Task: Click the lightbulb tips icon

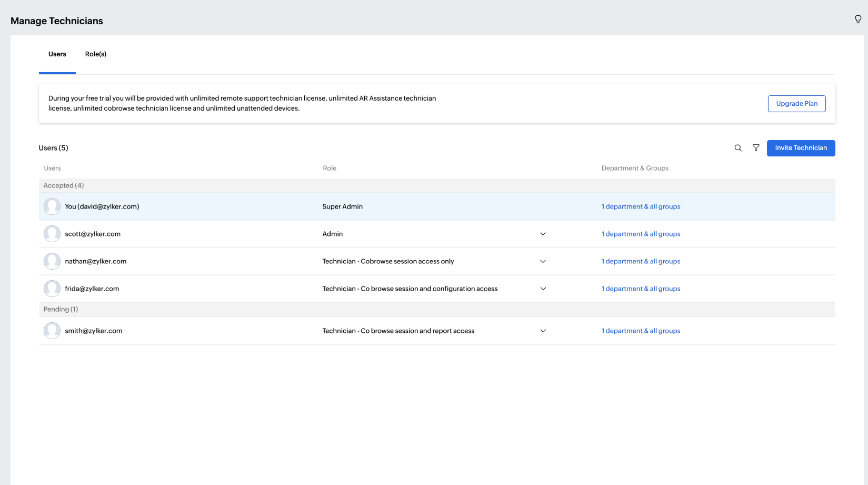Action: pos(857,20)
